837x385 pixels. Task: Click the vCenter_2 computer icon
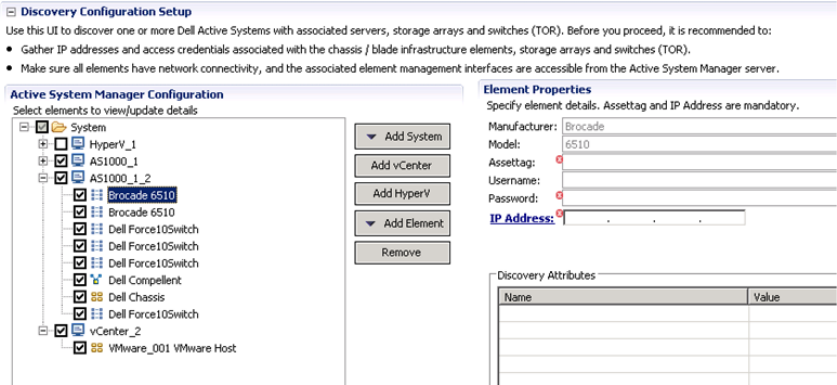(78, 331)
